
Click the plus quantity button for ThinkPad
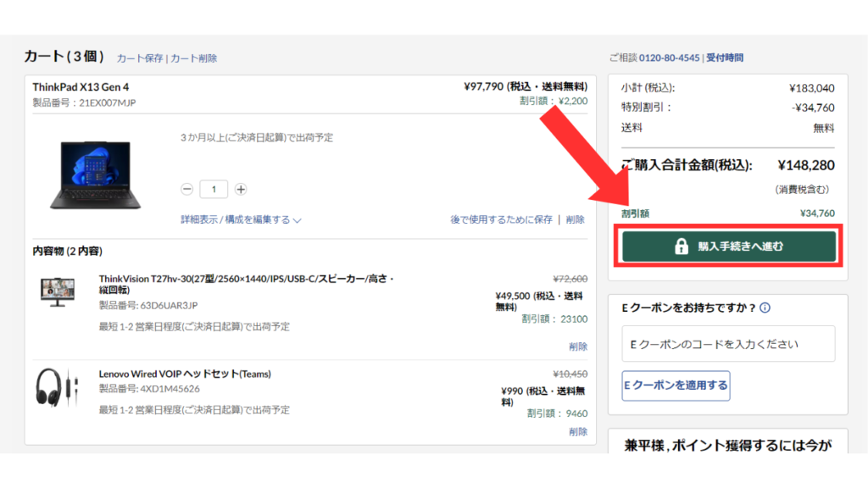(241, 190)
